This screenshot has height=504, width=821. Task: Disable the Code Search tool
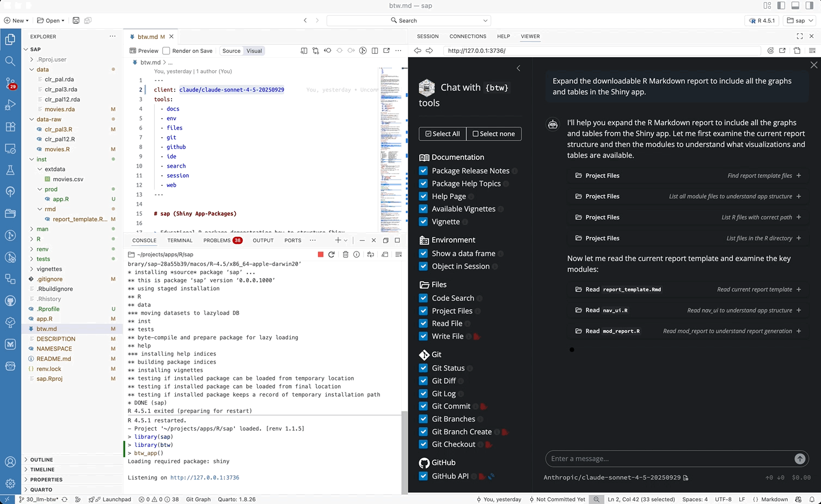pos(423,298)
